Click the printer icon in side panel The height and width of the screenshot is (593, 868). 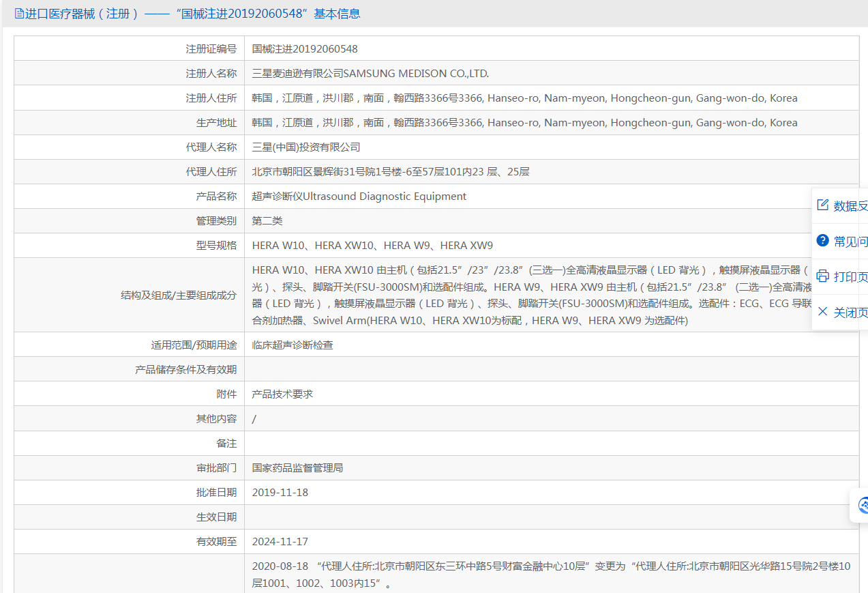coord(822,276)
